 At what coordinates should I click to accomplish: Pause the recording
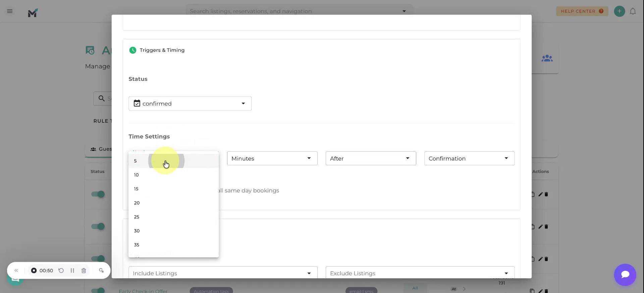(72, 271)
